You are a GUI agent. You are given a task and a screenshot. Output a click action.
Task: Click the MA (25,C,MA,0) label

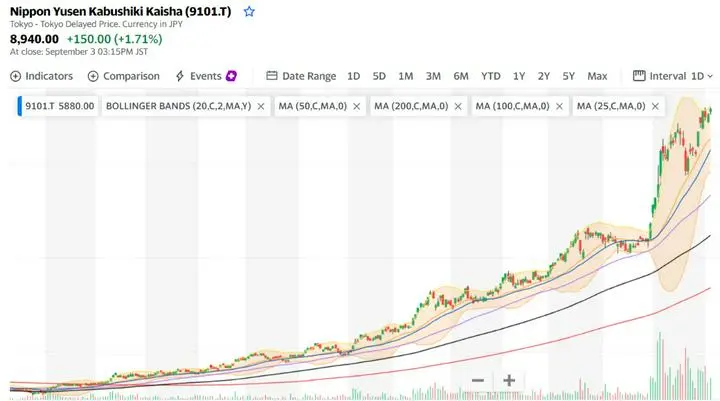point(611,106)
